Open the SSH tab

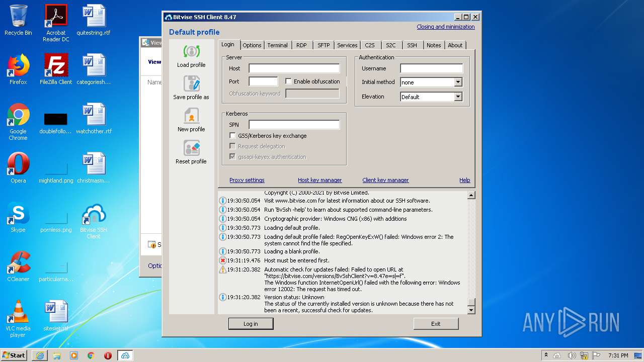tap(412, 45)
